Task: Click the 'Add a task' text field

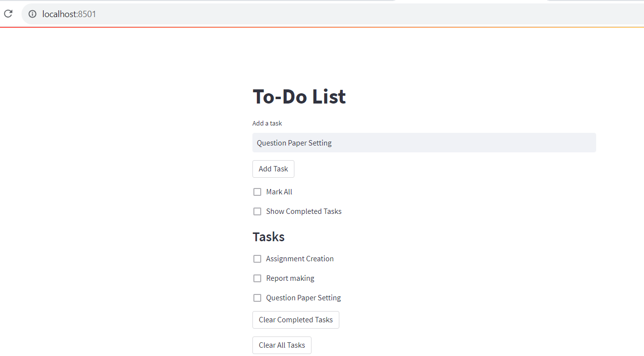Action: point(424,143)
